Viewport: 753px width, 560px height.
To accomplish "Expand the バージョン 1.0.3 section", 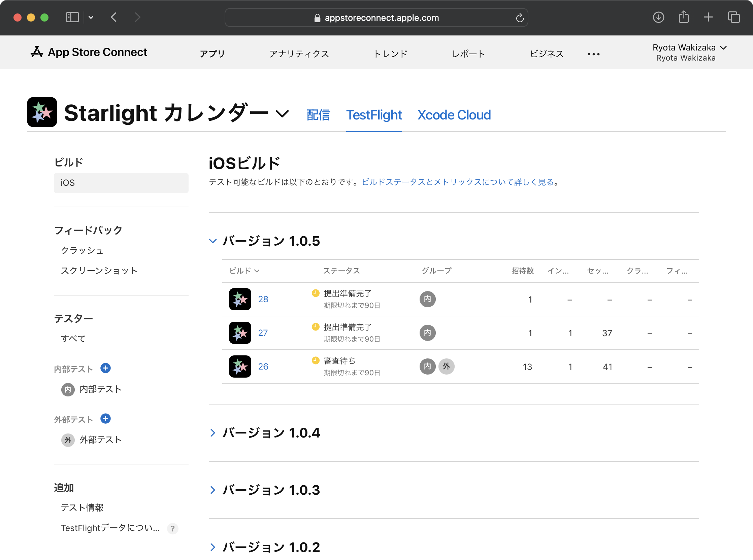I will (x=213, y=490).
